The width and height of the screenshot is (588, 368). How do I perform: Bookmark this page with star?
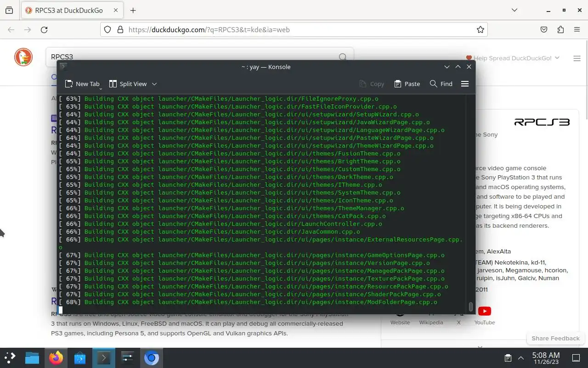click(x=481, y=29)
